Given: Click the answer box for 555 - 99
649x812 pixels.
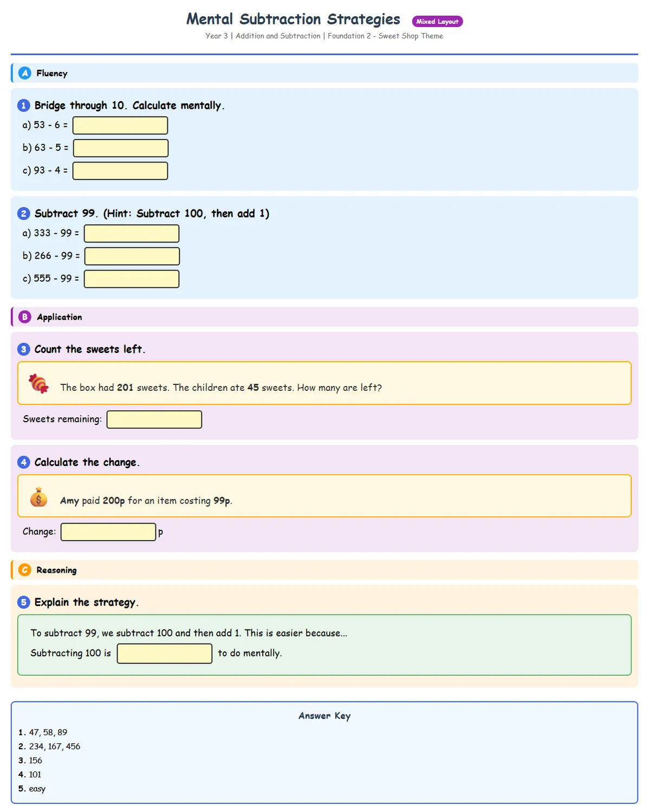Looking at the screenshot, I should (132, 279).
